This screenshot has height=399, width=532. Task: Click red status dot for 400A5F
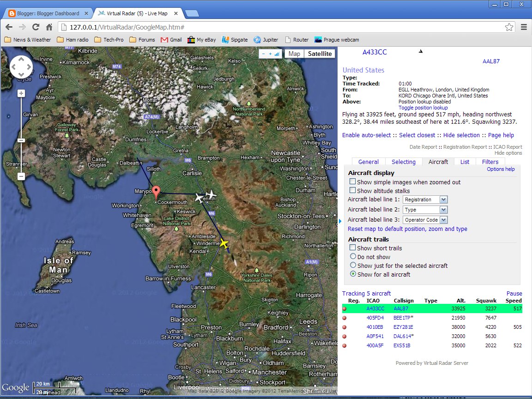345,346
